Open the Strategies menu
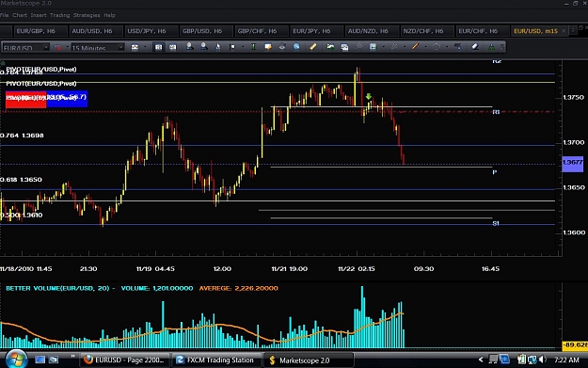588x368 pixels. coord(87,15)
